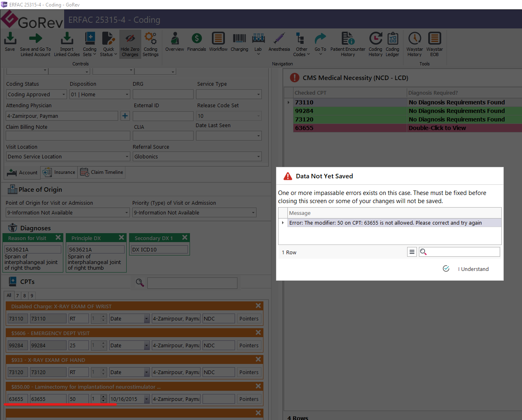Open the Service Type dropdown
This screenshot has height=420, width=522.
pos(258,94)
